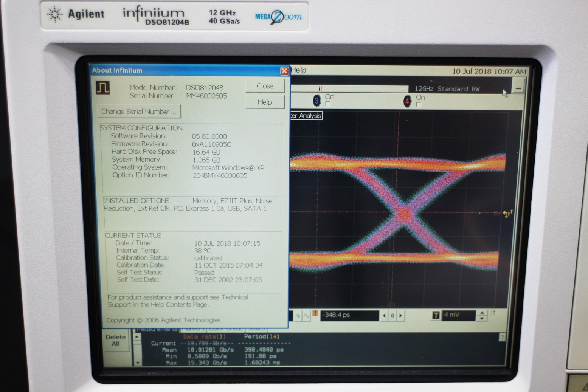Image resolution: width=588 pixels, height=392 pixels.
Task: Toggle channel 4 On checkbox
Action: coord(419,104)
